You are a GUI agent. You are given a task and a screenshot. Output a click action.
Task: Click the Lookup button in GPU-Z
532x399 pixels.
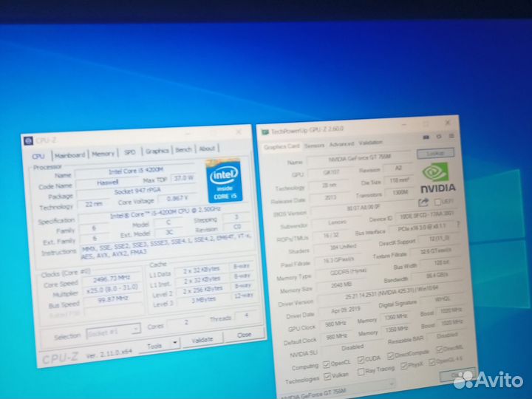click(x=435, y=154)
